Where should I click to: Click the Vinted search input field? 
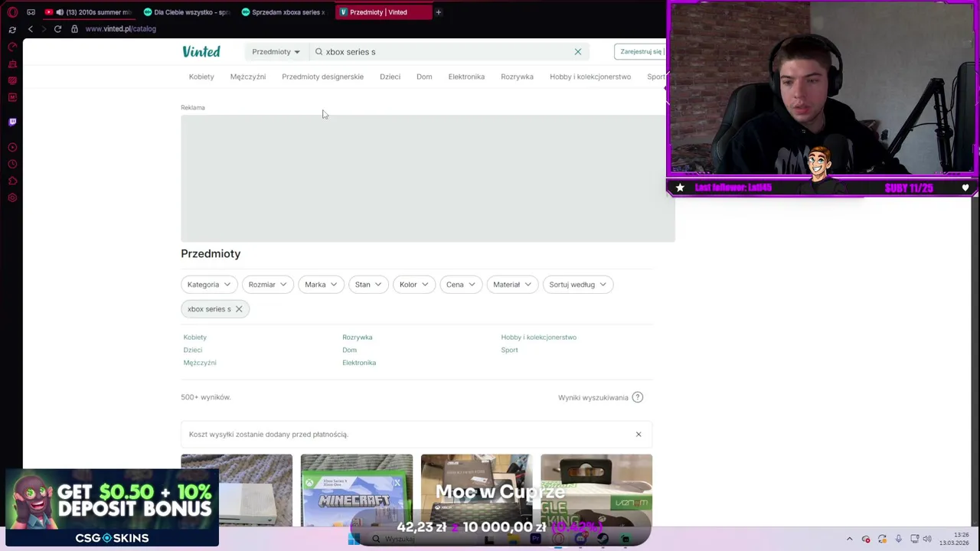[448, 52]
